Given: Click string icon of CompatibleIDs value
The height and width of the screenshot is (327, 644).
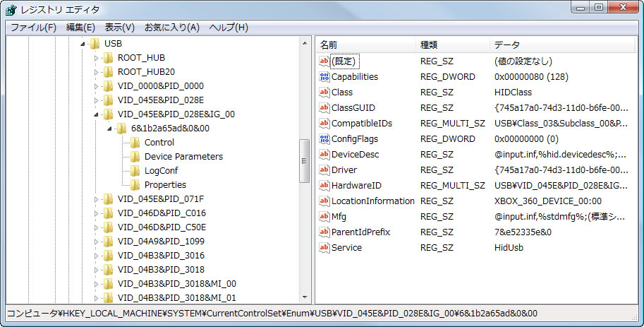Looking at the screenshot, I should (x=324, y=124).
